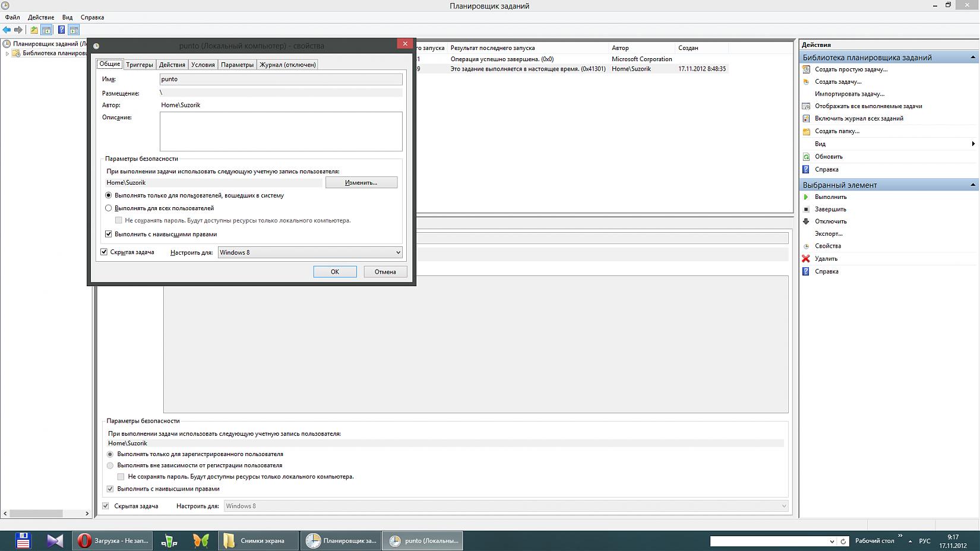
Task: Click the red Удалить cross icon
Action: coord(806,258)
